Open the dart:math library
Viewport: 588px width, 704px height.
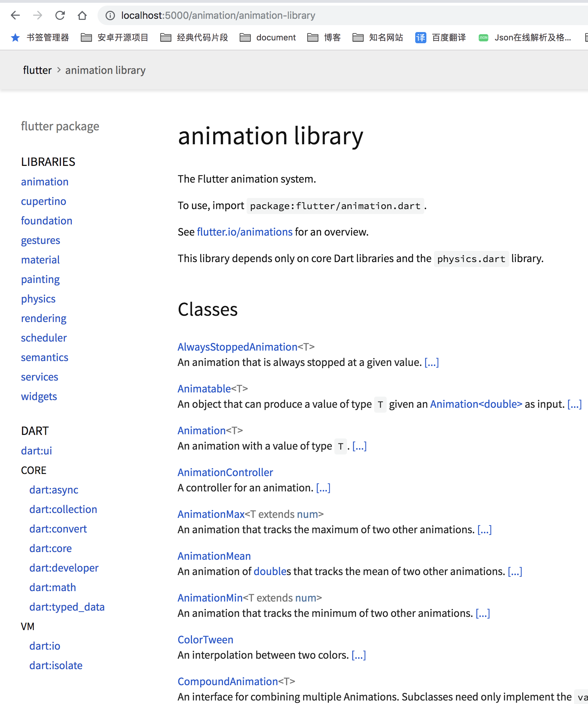point(53,587)
